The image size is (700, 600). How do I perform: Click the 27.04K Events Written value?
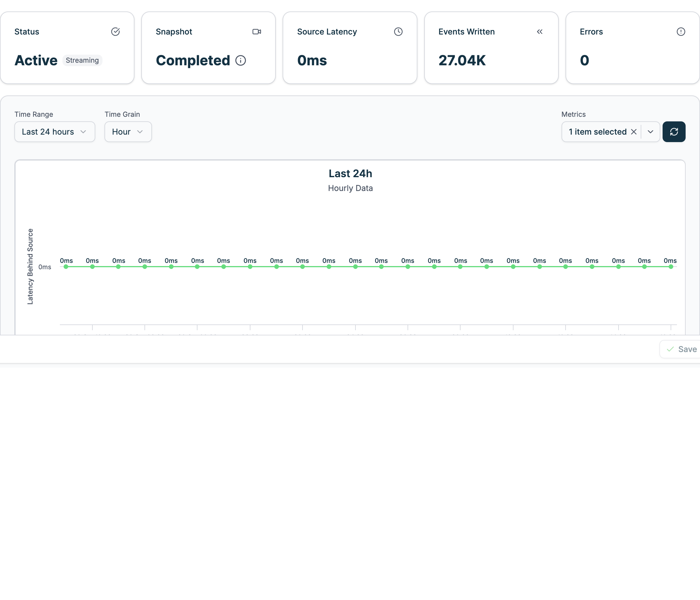click(462, 60)
